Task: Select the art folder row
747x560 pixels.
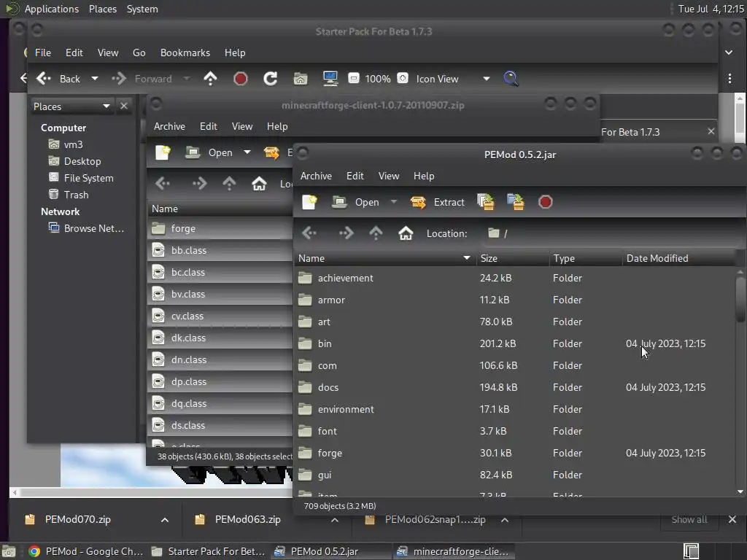Action: pyautogui.click(x=514, y=322)
